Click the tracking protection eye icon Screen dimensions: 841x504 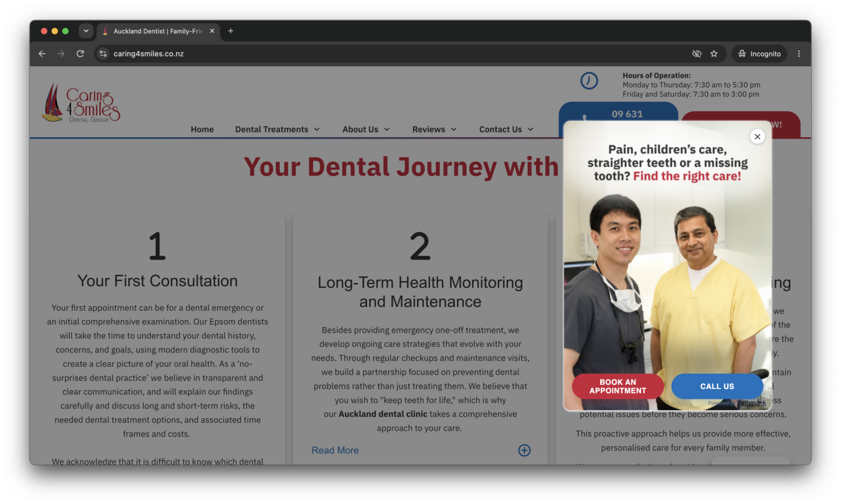tap(696, 54)
